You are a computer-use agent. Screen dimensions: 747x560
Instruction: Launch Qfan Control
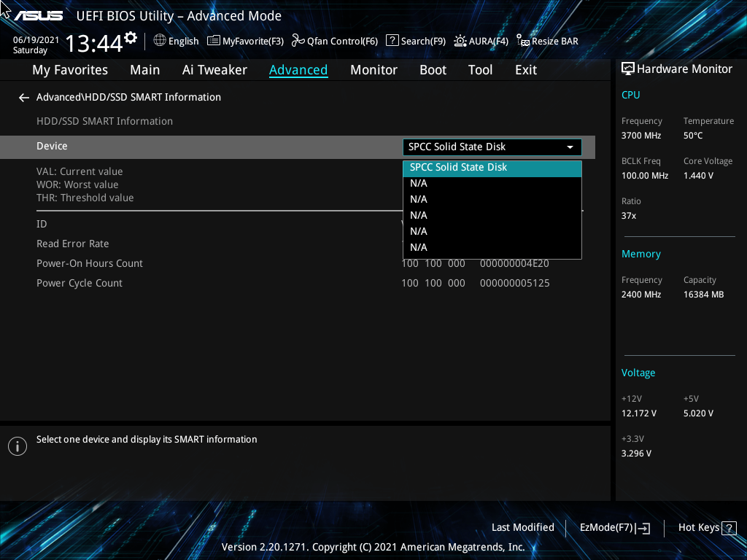click(x=334, y=41)
